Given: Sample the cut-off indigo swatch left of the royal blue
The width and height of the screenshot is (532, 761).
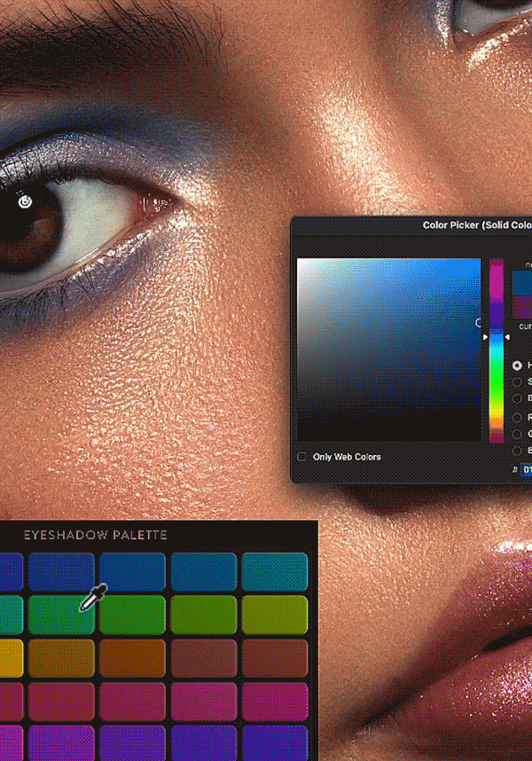Looking at the screenshot, I should point(12,572).
